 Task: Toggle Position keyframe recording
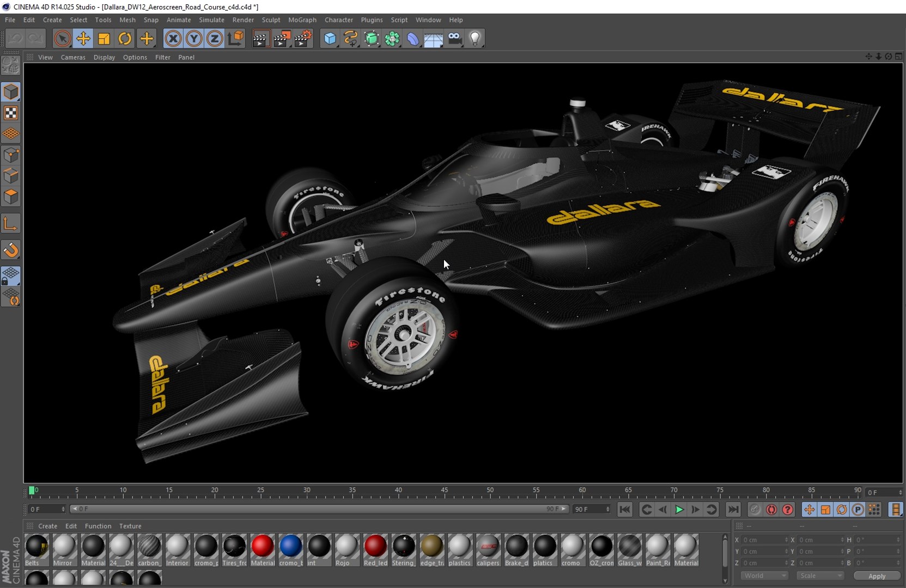809,510
